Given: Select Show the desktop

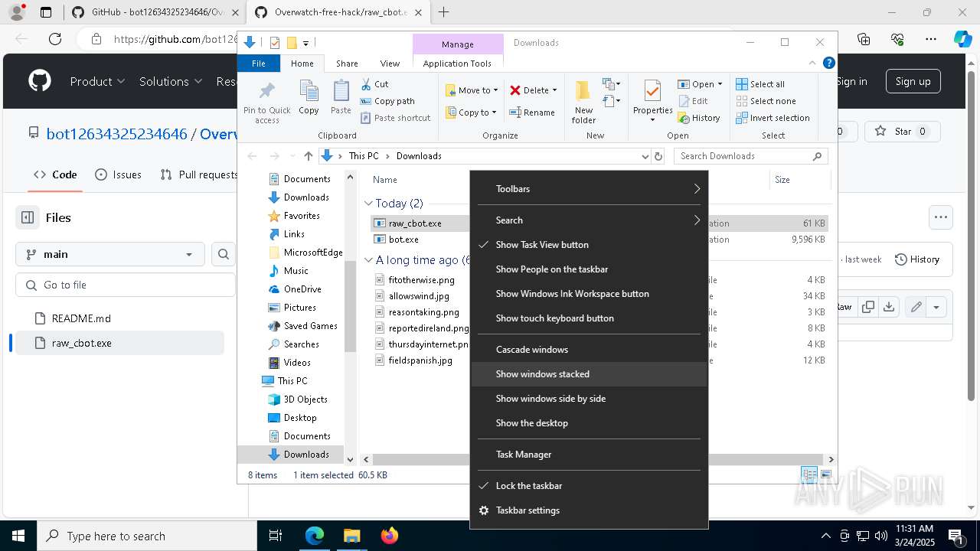Looking at the screenshot, I should coord(588,423).
